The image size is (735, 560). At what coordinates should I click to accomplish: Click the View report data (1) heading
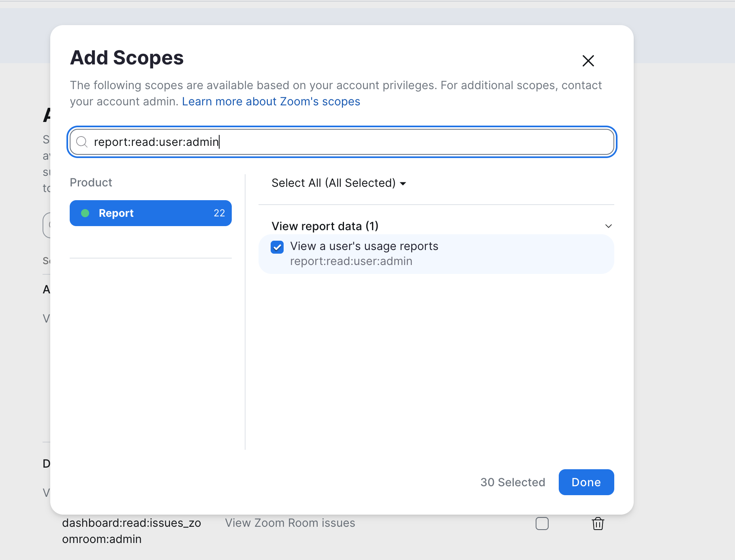(325, 226)
